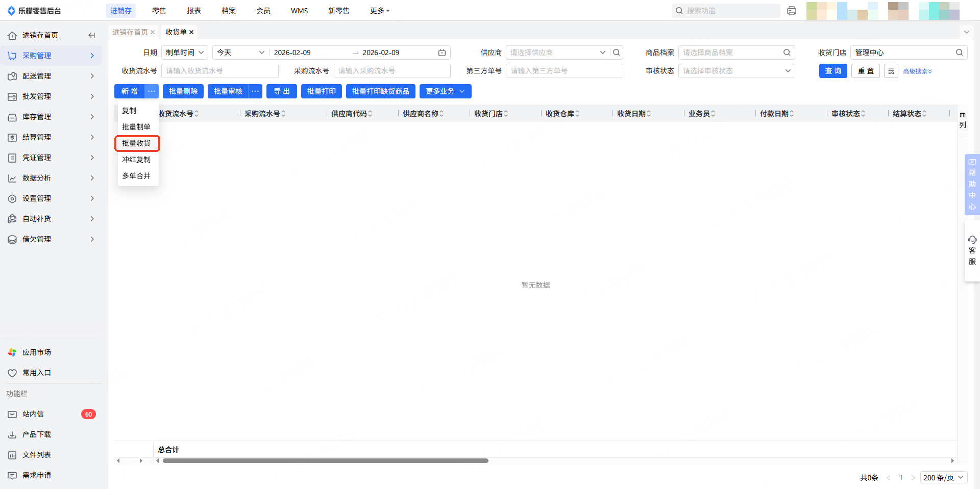Screen dimensions: 980x489
Task: Open the column settings 列 icon
Action: pyautogui.click(x=963, y=120)
